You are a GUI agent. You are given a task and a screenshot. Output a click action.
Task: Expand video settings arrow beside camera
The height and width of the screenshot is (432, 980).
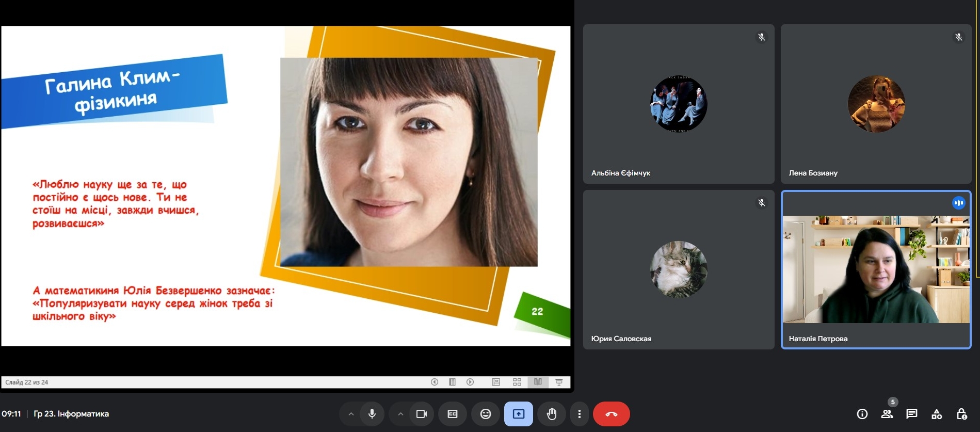pos(400,414)
